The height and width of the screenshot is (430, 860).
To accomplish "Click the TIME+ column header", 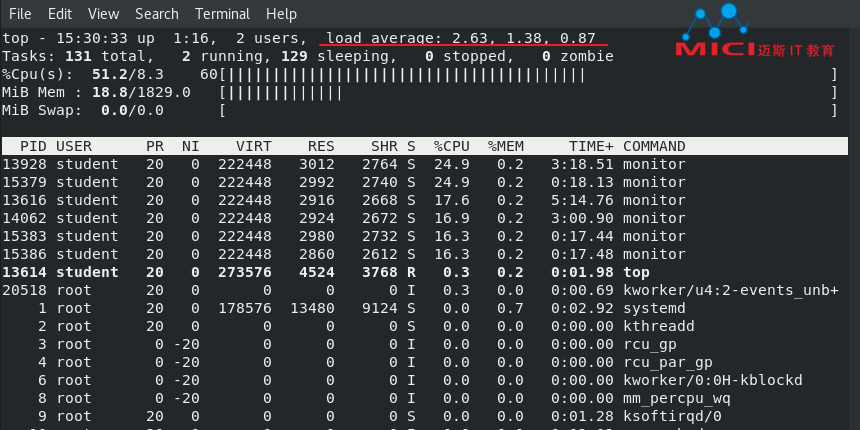I will 591,146.
